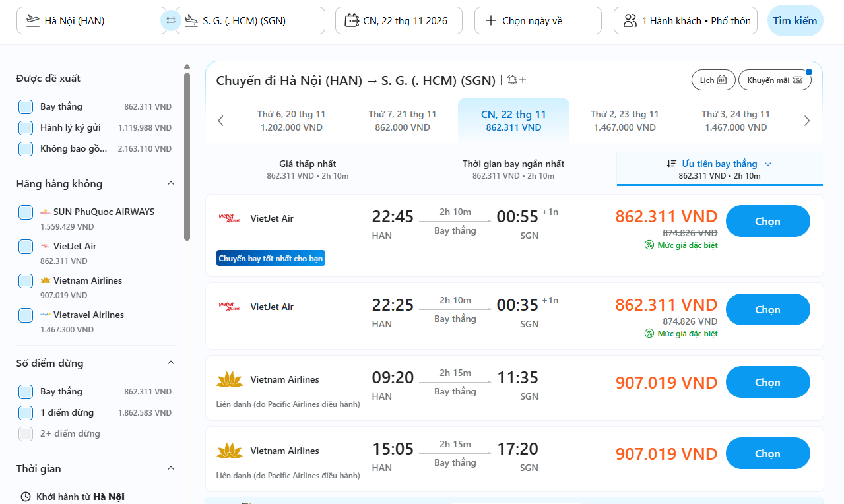Click sort icon beside Ưu tiên bay thẳng
Viewport: 844px width, 504px height.
coord(671,164)
